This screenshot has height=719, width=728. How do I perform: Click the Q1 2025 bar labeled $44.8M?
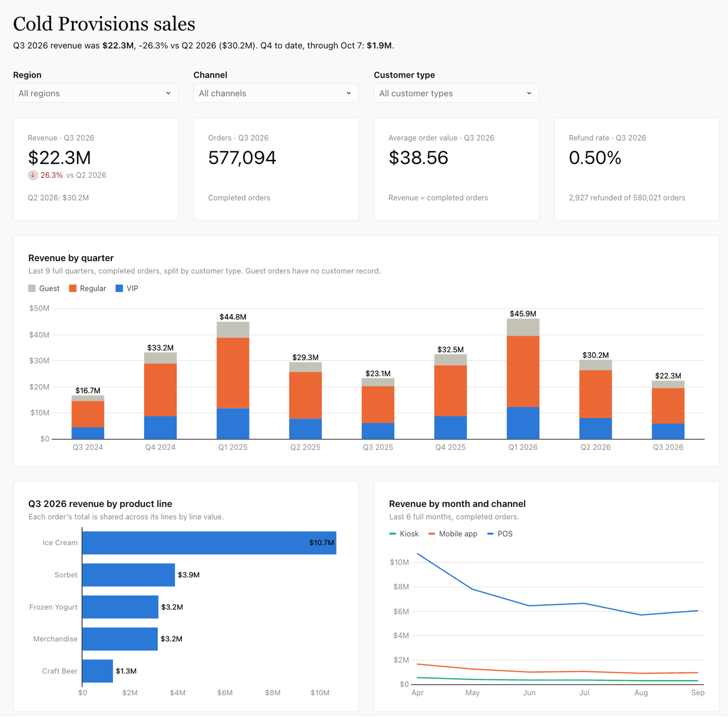point(233,380)
